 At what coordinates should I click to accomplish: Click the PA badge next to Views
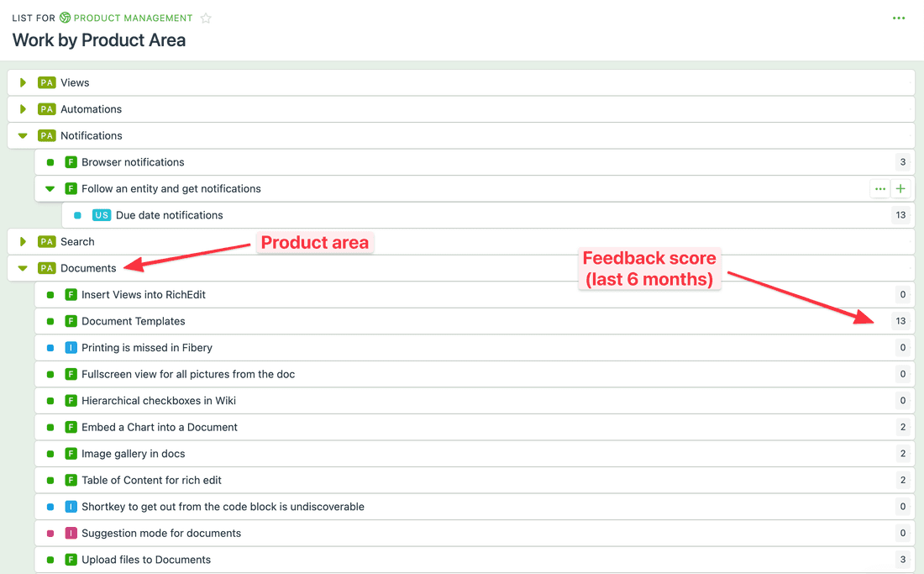click(x=46, y=82)
